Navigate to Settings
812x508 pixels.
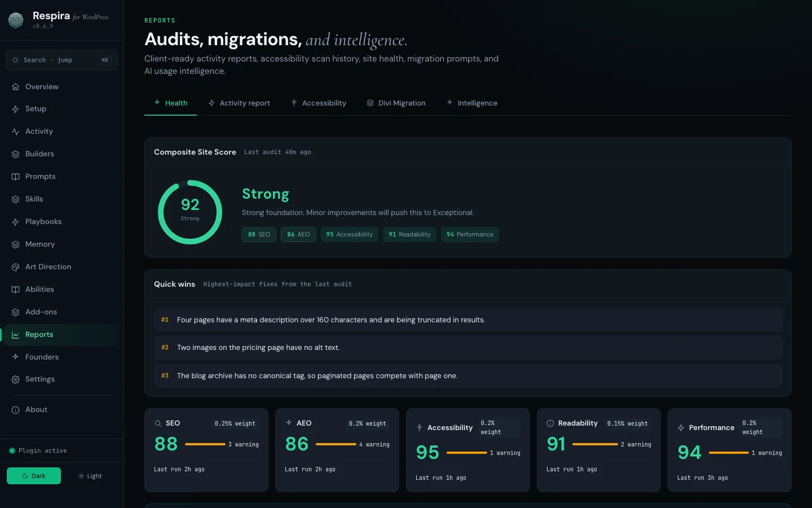point(61,379)
